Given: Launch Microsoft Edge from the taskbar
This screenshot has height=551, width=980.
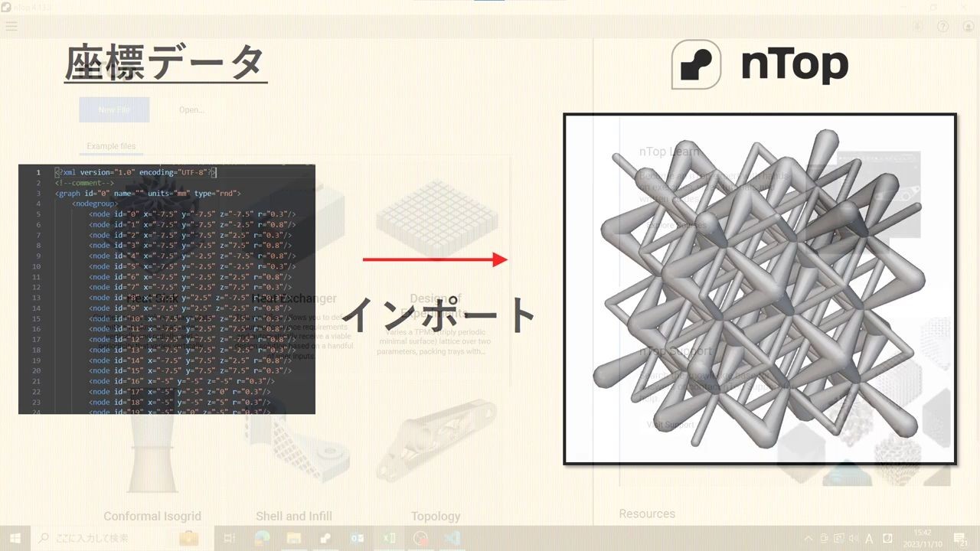Looking at the screenshot, I should tap(262, 538).
